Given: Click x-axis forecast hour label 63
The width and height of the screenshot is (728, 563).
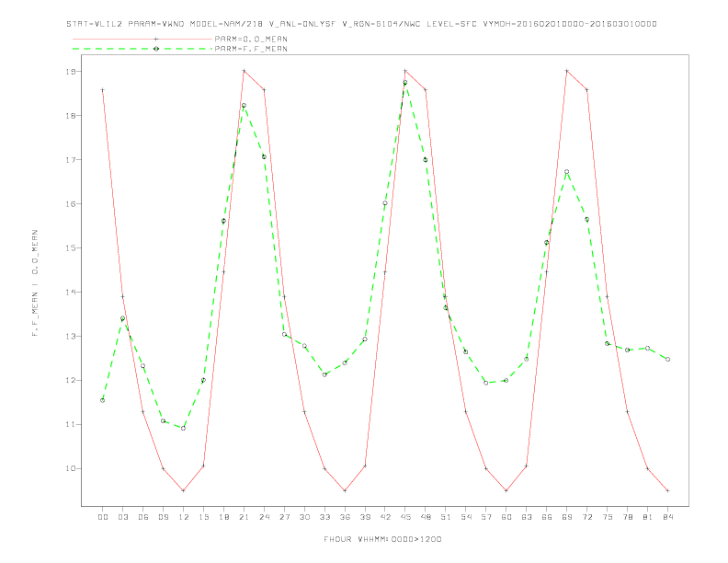Looking at the screenshot, I should coord(527,517).
